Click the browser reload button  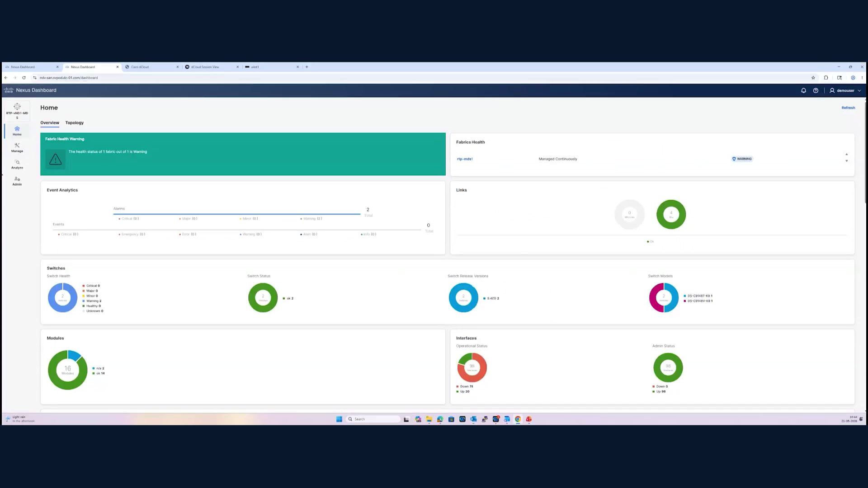24,78
